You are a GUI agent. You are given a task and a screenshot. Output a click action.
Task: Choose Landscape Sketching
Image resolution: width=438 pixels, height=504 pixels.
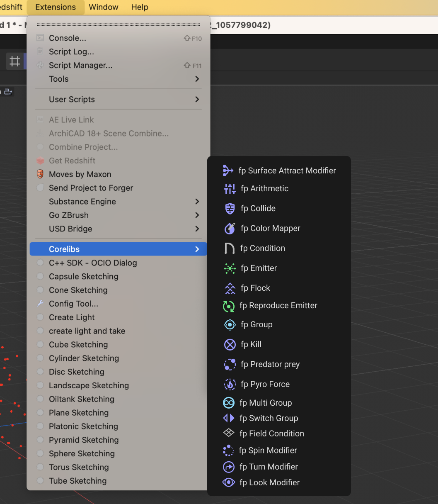tap(119, 386)
